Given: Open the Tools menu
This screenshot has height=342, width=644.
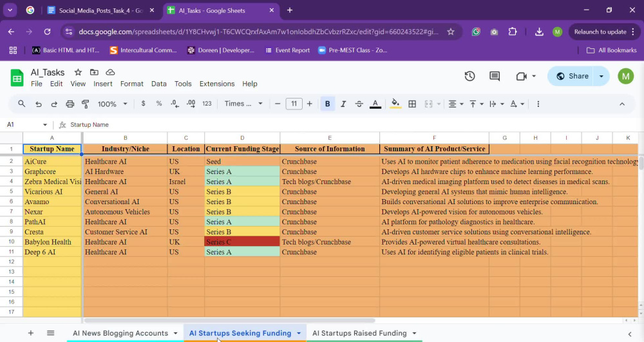Looking at the screenshot, I should tap(183, 84).
